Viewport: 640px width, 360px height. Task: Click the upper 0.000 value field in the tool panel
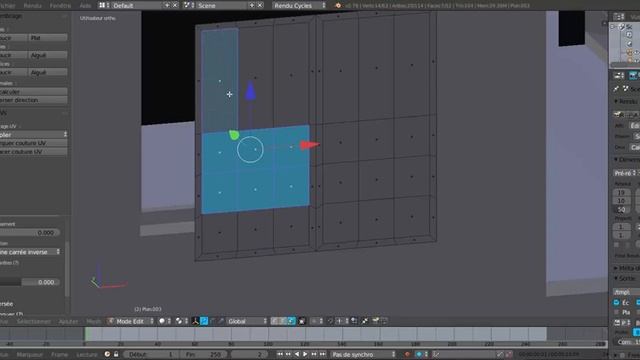click(x=30, y=232)
